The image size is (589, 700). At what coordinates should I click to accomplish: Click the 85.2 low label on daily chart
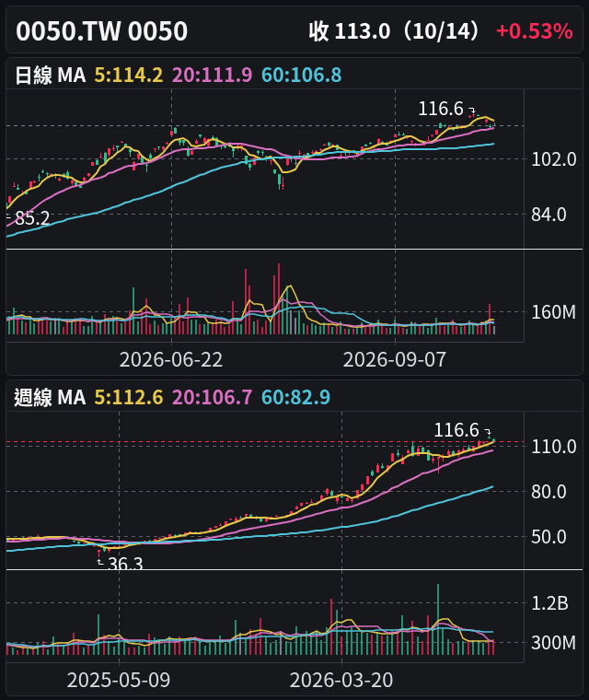click(32, 218)
